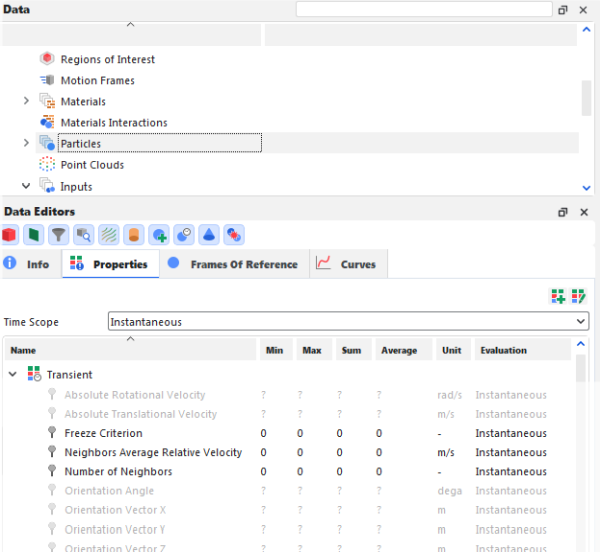
Task: Click the Materials Interactions icon
Action: click(47, 122)
